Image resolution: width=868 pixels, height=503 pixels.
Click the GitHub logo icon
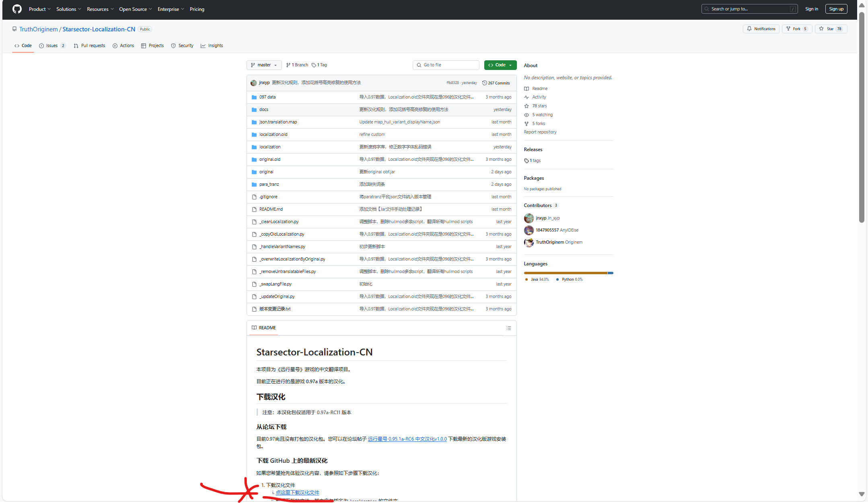17,9
